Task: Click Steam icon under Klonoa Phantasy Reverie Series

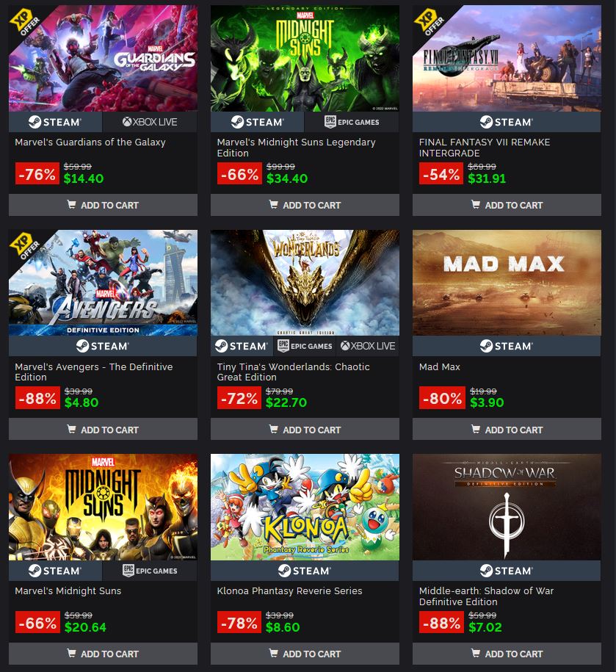Action: [305, 571]
